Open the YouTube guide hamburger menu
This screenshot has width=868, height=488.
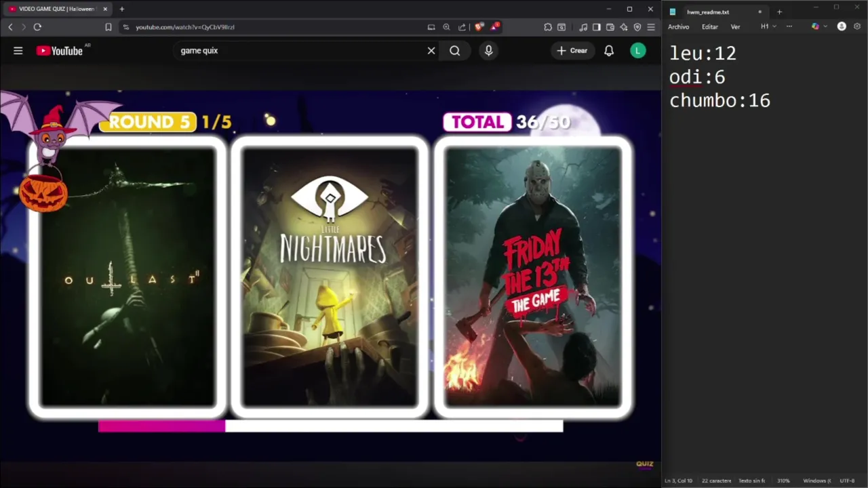(x=18, y=51)
